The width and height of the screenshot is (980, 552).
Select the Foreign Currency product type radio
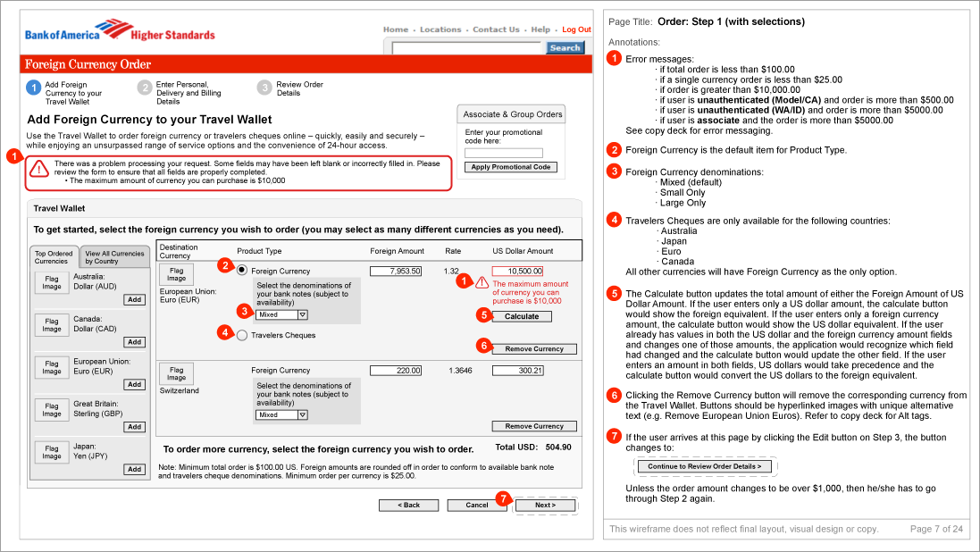242,270
